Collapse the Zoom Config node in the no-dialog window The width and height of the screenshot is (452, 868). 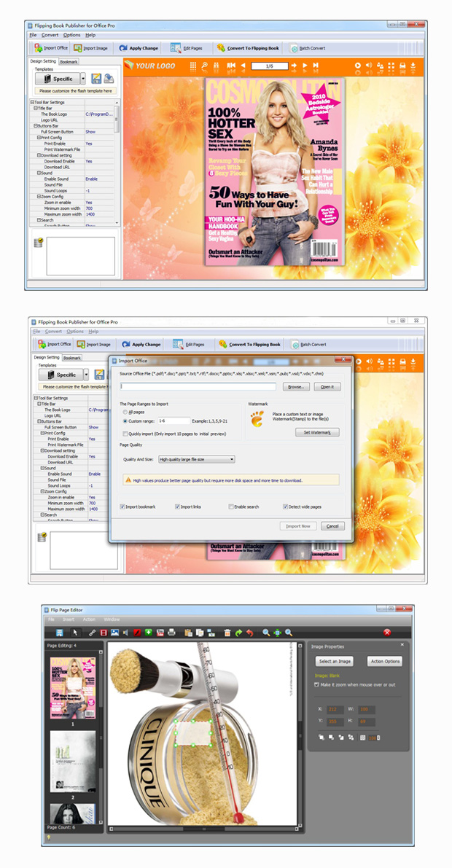(39, 197)
